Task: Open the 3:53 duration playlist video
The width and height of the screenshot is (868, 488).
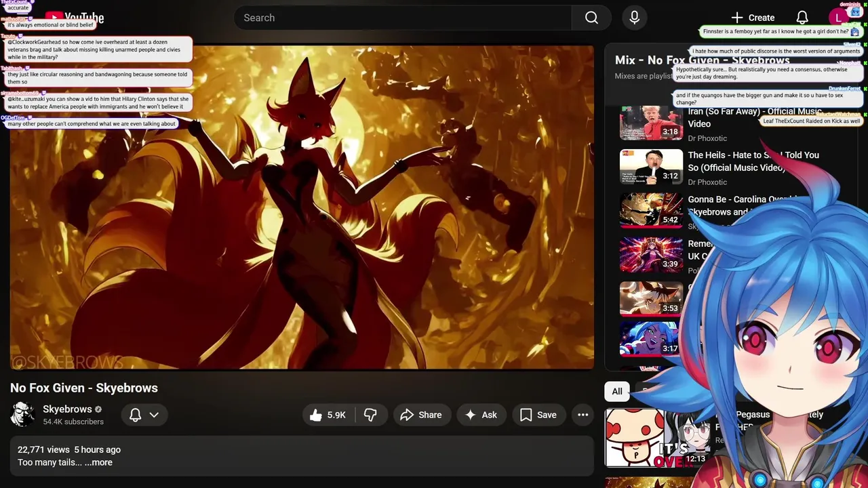Action: [x=651, y=299]
